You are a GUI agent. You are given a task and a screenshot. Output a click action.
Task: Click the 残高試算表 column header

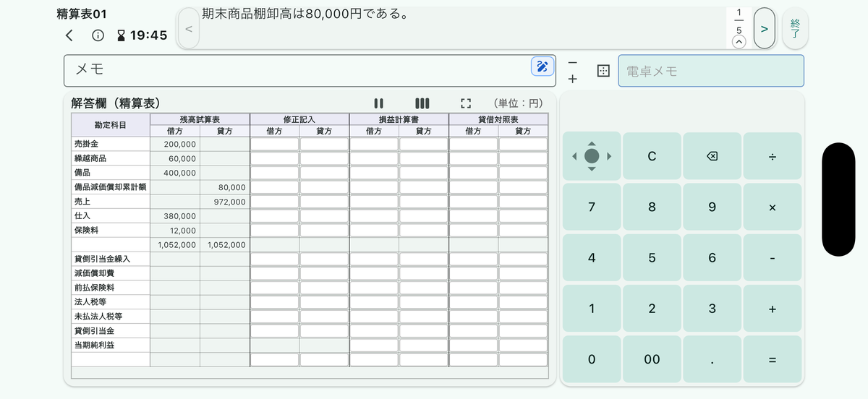pos(200,119)
